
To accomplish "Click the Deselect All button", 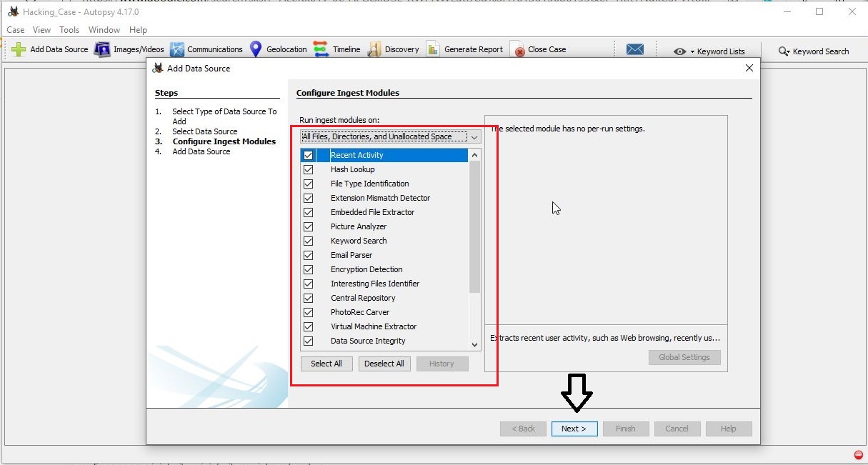I will tap(384, 364).
